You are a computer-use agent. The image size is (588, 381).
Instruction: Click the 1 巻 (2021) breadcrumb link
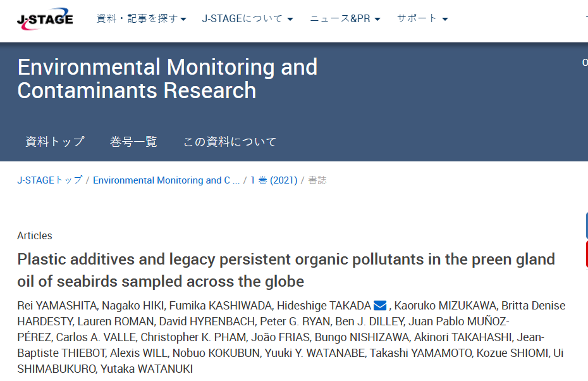click(274, 180)
